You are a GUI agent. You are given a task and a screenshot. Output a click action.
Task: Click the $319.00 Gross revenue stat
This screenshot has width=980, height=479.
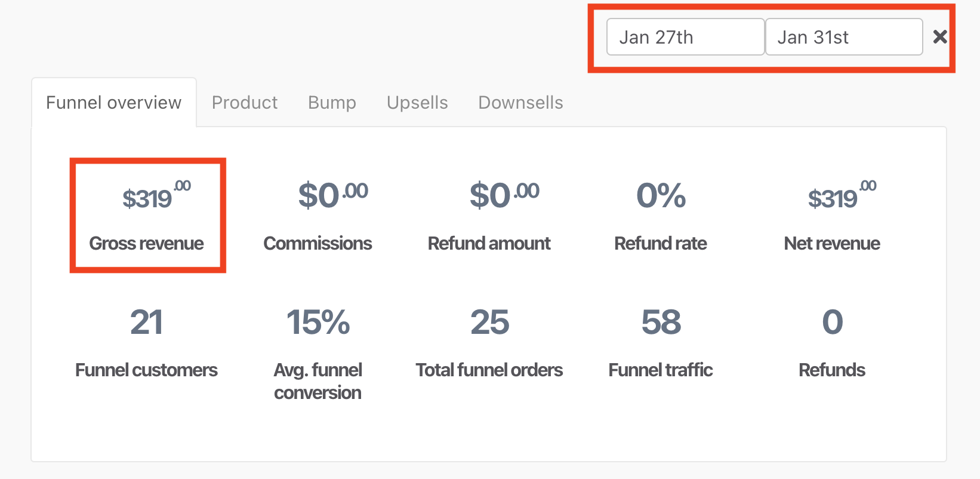coord(147,198)
